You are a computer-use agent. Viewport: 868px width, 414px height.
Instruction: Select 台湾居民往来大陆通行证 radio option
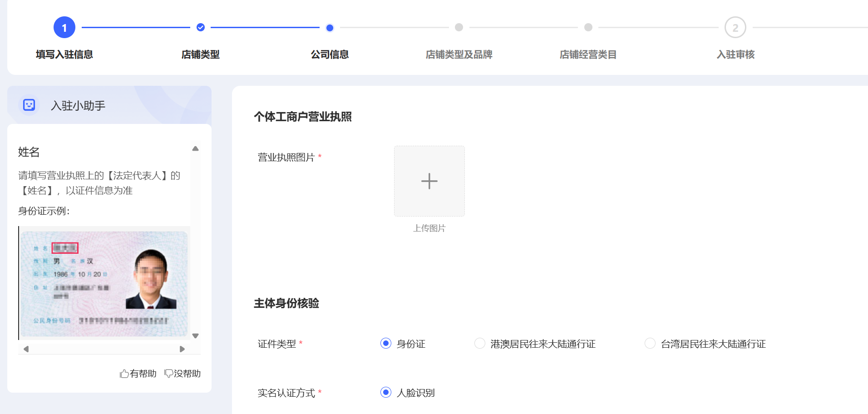pos(650,343)
